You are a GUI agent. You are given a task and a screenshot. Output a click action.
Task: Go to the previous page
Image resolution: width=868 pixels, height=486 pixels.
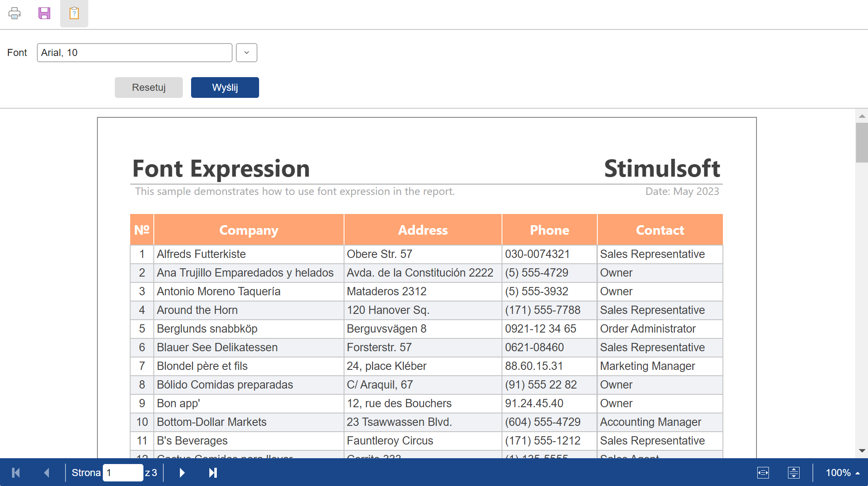(47, 473)
